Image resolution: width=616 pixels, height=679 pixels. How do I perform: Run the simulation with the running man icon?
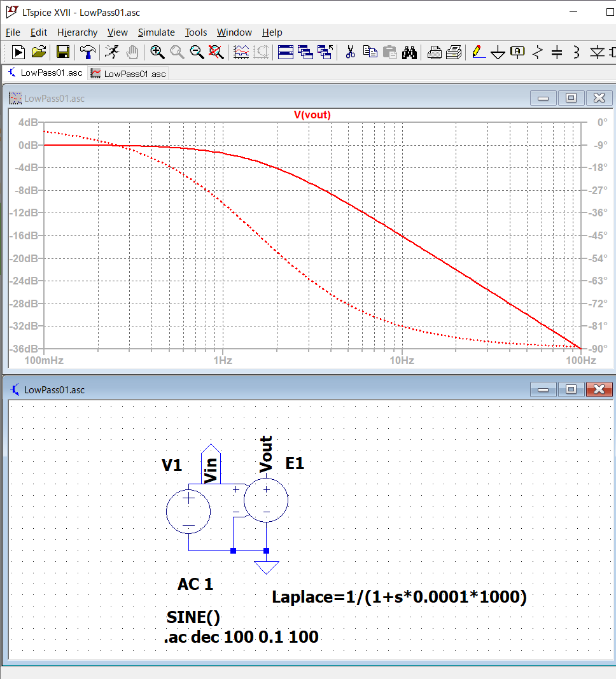112,52
